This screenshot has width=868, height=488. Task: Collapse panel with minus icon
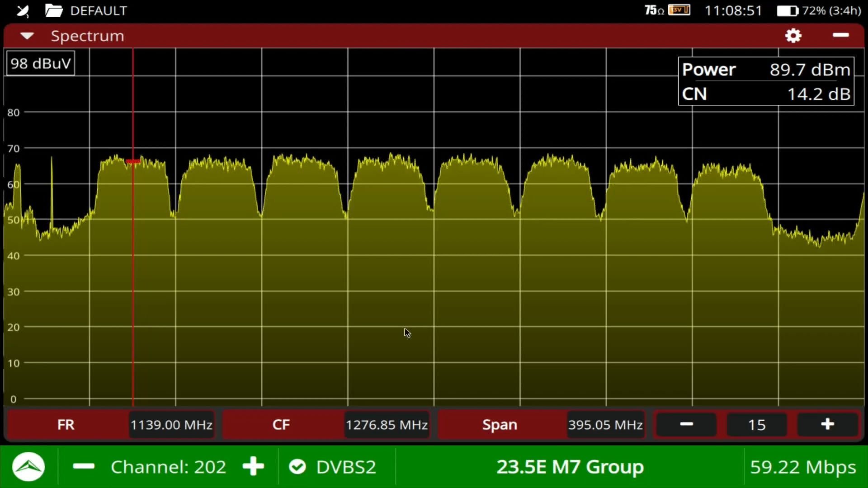(x=840, y=35)
